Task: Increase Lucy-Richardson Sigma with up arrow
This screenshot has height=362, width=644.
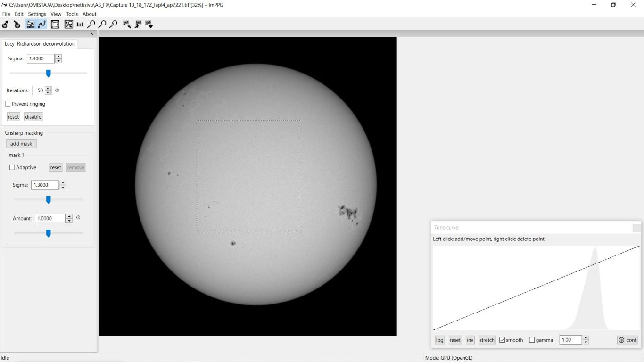Action: click(58, 57)
